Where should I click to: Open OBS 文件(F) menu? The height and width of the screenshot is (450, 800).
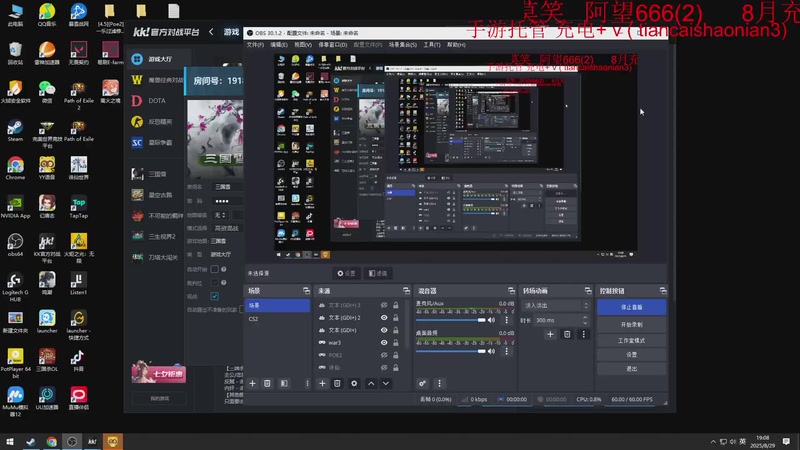[255, 45]
